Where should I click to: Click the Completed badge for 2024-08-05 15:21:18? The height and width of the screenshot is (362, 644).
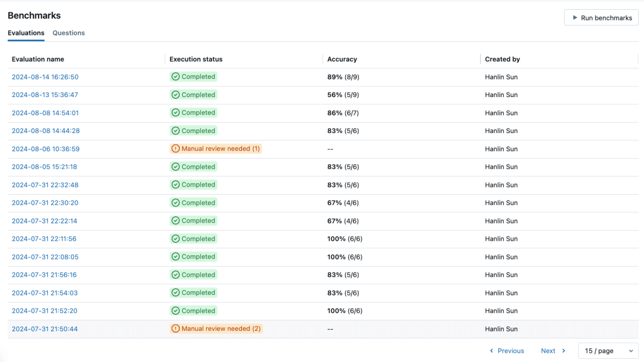194,167
